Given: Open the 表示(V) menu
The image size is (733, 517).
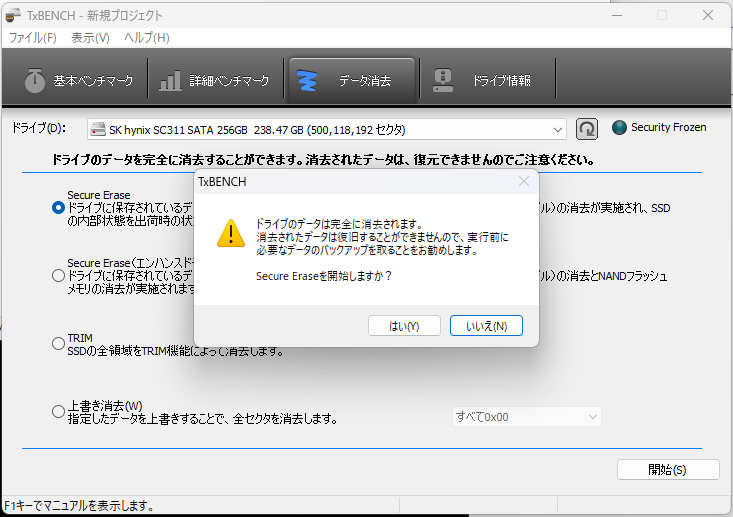Looking at the screenshot, I should pos(90,38).
